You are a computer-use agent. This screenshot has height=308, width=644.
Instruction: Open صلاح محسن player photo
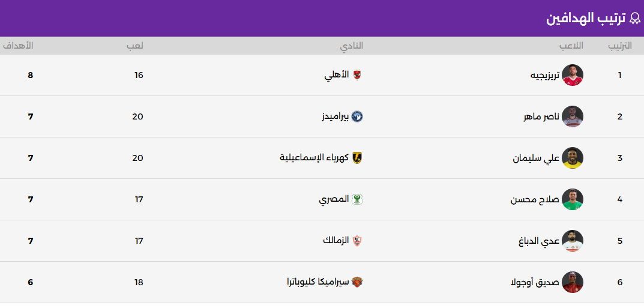click(573, 199)
